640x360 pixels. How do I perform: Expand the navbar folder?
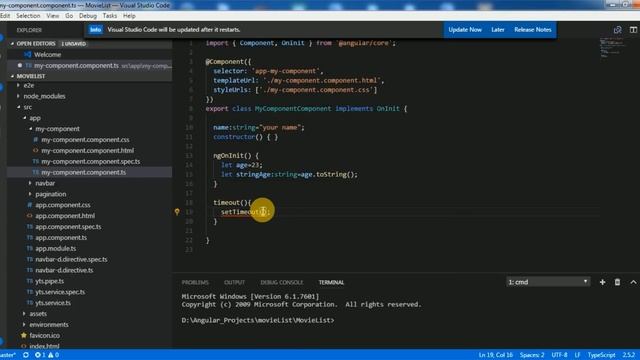coord(45,183)
